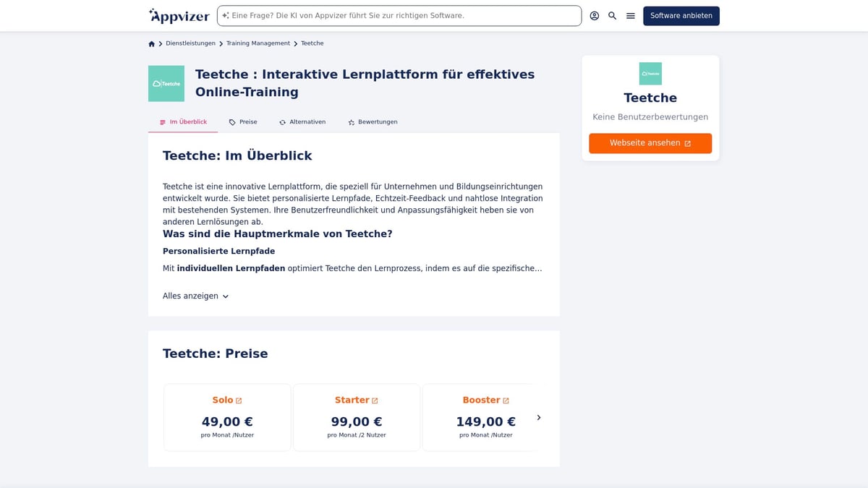This screenshot has width=868, height=488.
Task: Open the Solo plan link
Action: (x=227, y=400)
